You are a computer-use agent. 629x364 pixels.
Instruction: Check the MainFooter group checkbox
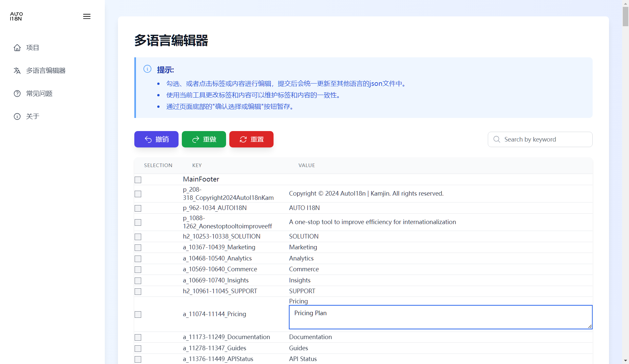coord(138,180)
